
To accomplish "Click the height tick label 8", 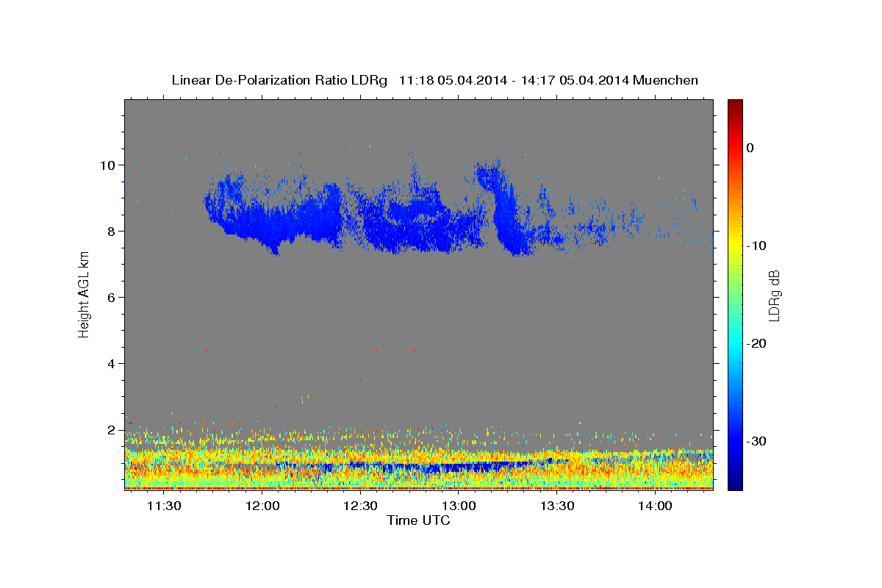I will 112,231.
